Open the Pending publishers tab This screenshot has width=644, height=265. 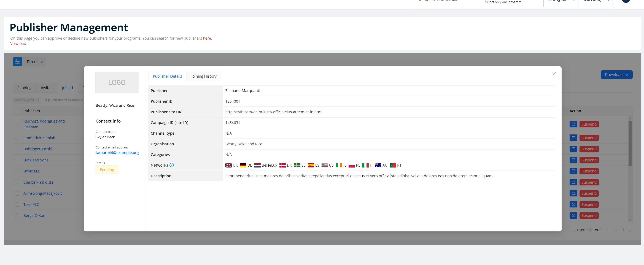pyautogui.click(x=24, y=88)
